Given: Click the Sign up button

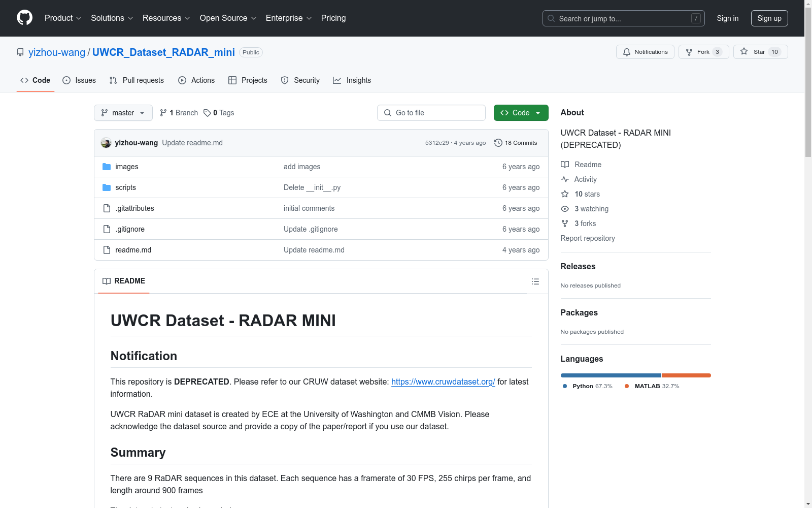Looking at the screenshot, I should click(769, 18).
